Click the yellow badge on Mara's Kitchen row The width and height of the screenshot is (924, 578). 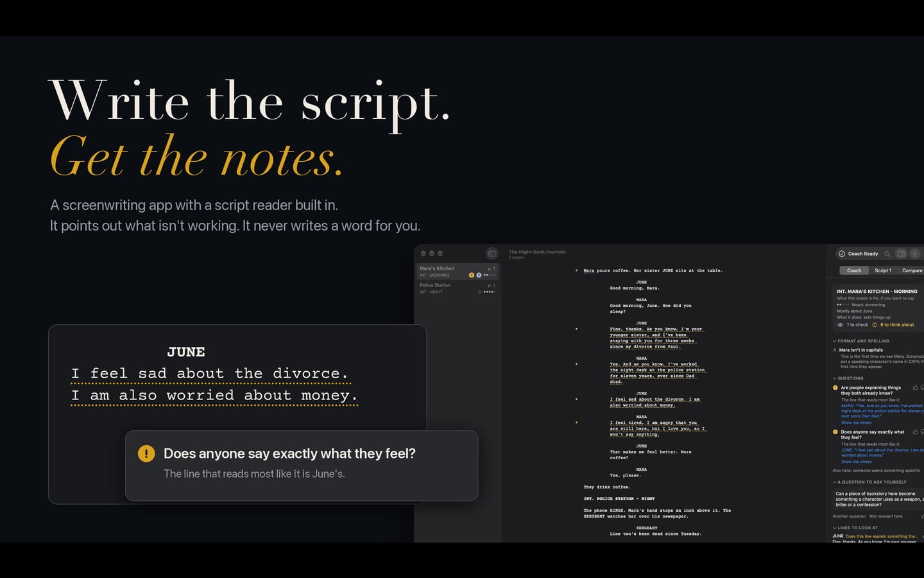472,275
